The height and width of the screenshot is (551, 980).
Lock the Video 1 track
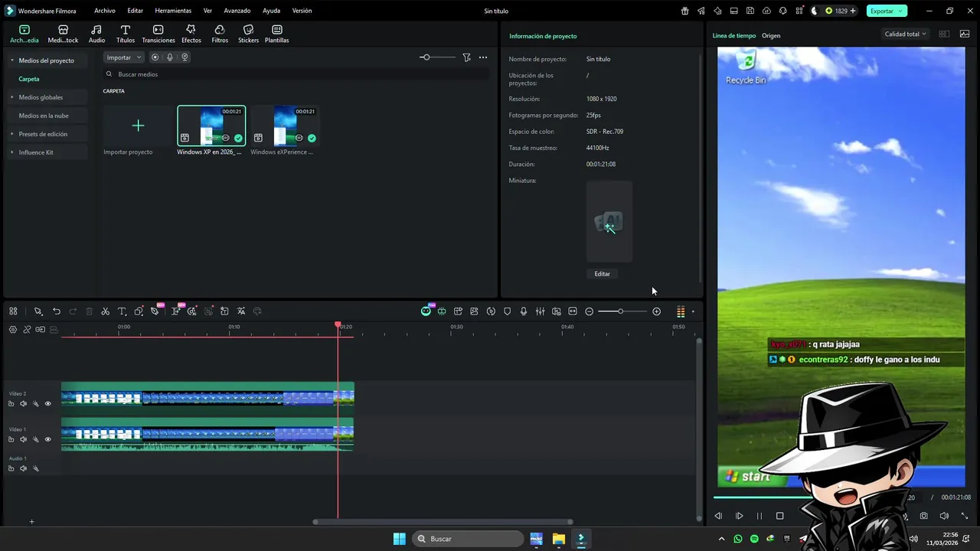11,439
